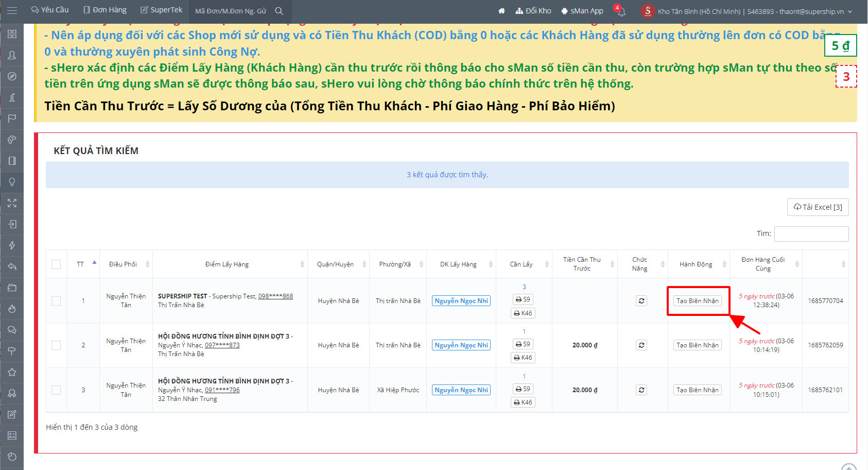Screen dimensions: 868x470
Task: Click the order number 1685770704
Action: (x=825, y=301)
